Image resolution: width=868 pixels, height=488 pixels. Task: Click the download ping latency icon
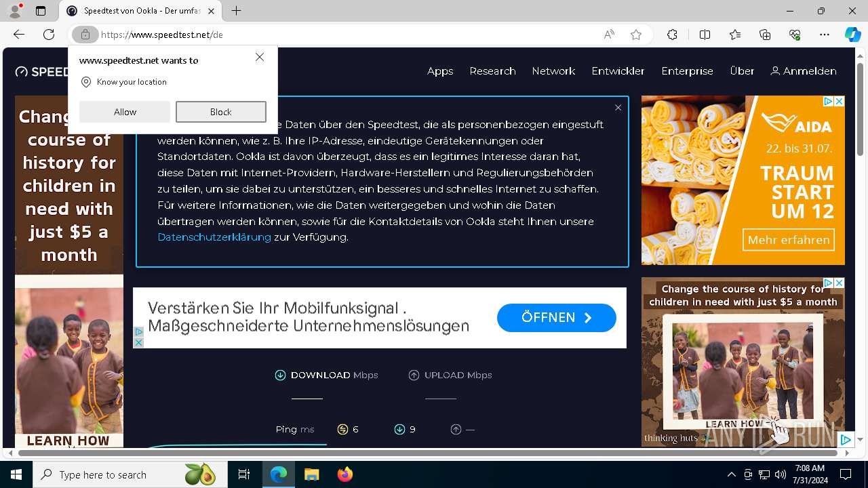coord(399,429)
